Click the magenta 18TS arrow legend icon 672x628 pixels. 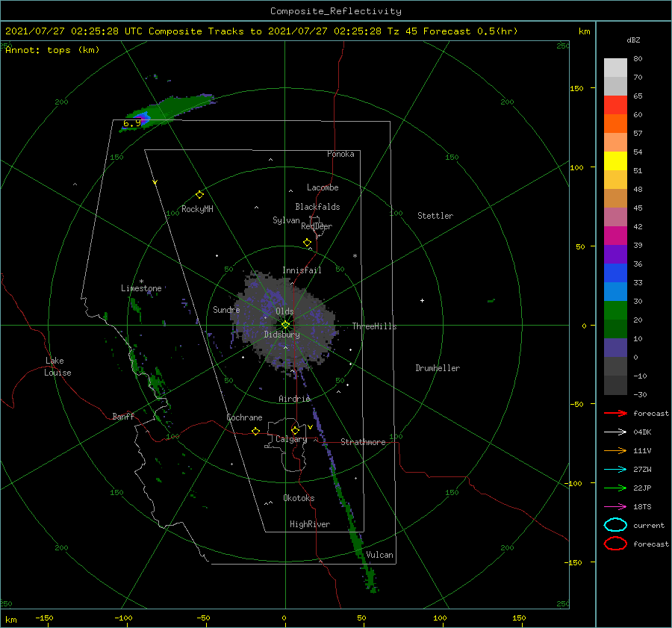click(x=615, y=507)
